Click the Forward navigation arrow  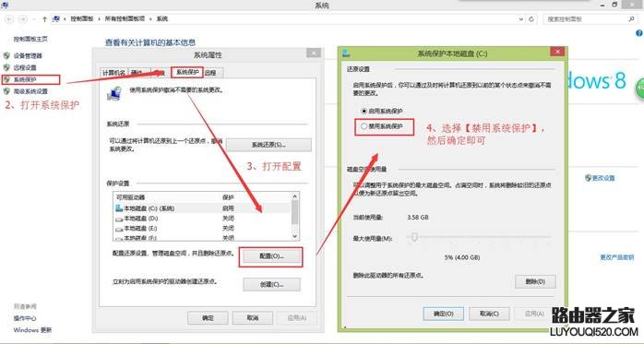[23, 18]
